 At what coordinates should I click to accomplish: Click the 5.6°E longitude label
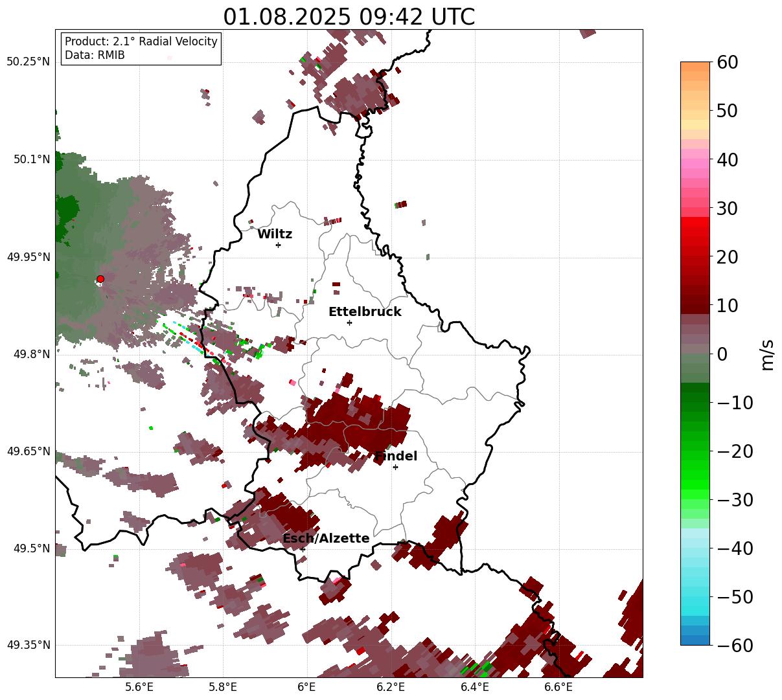click(139, 687)
